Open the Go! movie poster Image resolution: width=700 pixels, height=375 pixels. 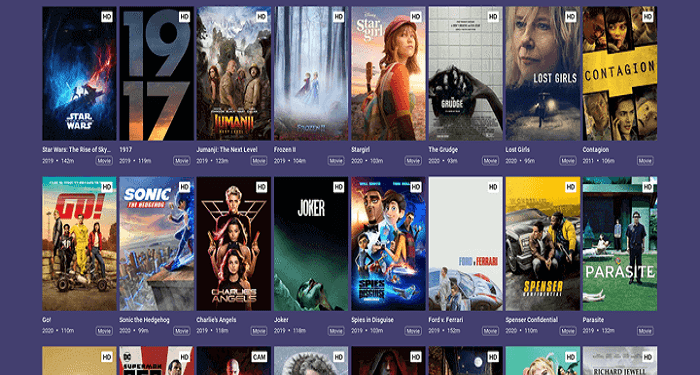click(x=79, y=243)
